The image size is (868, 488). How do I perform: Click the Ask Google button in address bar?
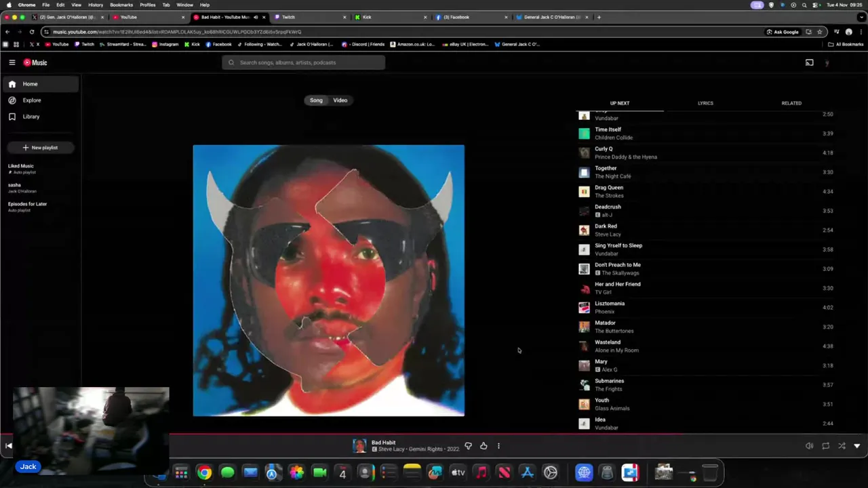783,32
